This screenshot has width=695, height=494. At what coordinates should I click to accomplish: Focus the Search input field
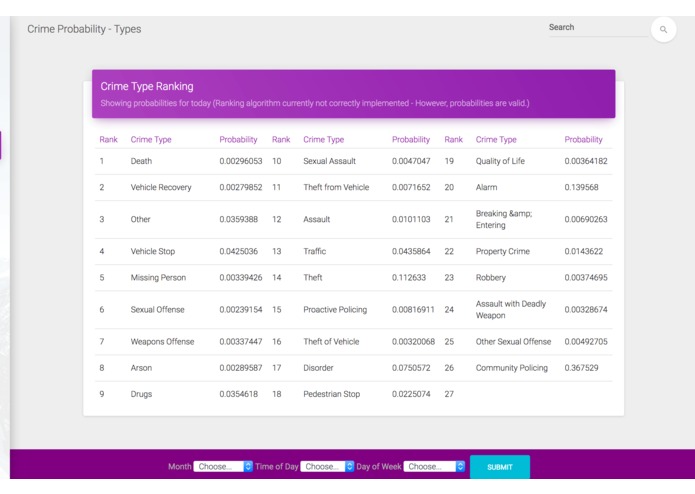point(598,27)
